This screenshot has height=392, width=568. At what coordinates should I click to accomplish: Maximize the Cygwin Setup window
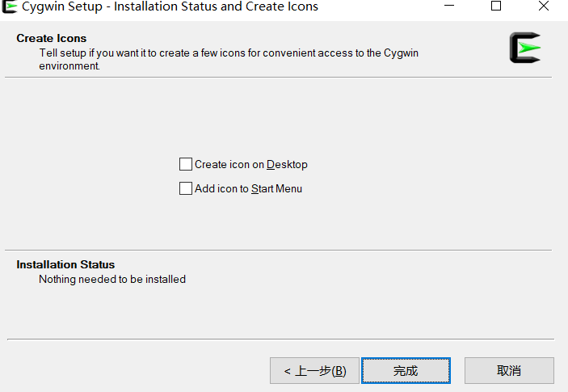coord(496,6)
